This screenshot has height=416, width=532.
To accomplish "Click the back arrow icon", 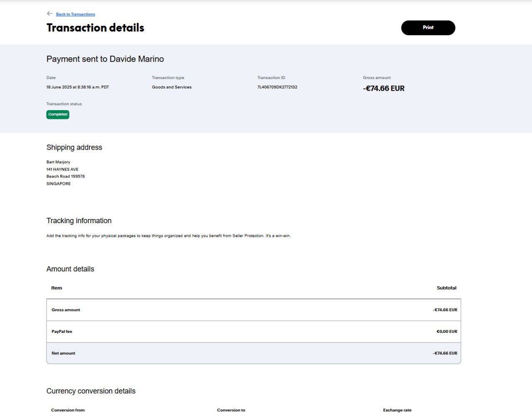I will pyautogui.click(x=49, y=14).
